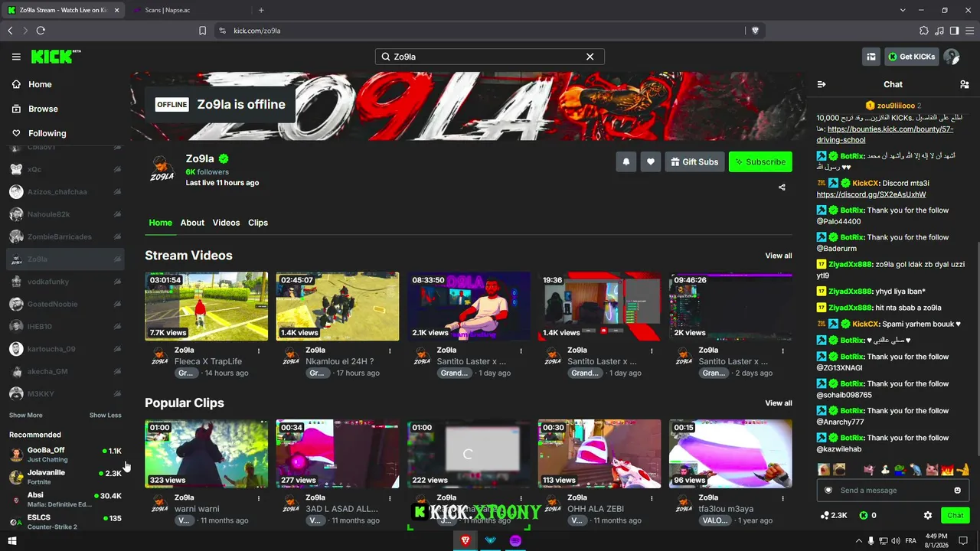
Task: Share the Zo9la channel
Action: click(782, 187)
